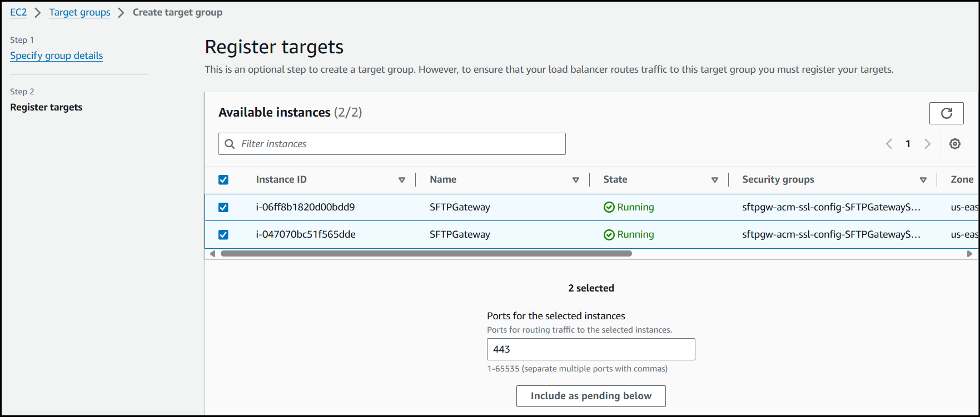Uncheck instance i-047070bc51f565dde
Viewport: 980px width, 417px height.
point(223,234)
